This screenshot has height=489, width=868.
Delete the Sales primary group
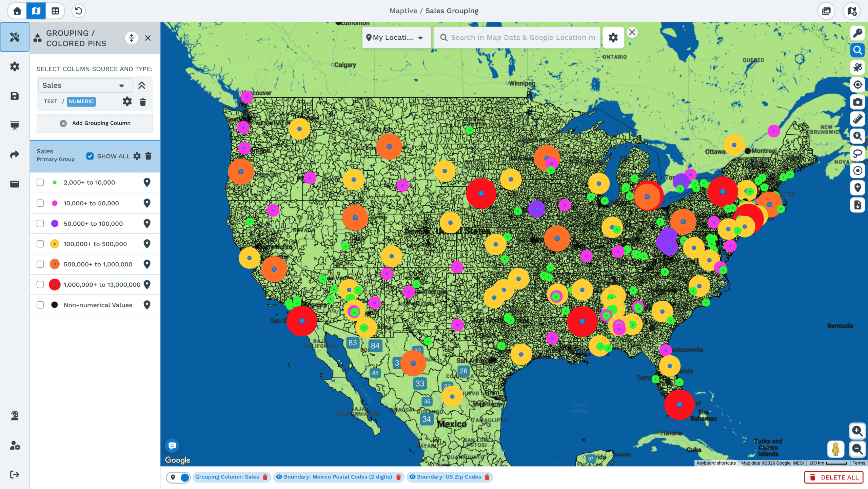[x=148, y=156]
